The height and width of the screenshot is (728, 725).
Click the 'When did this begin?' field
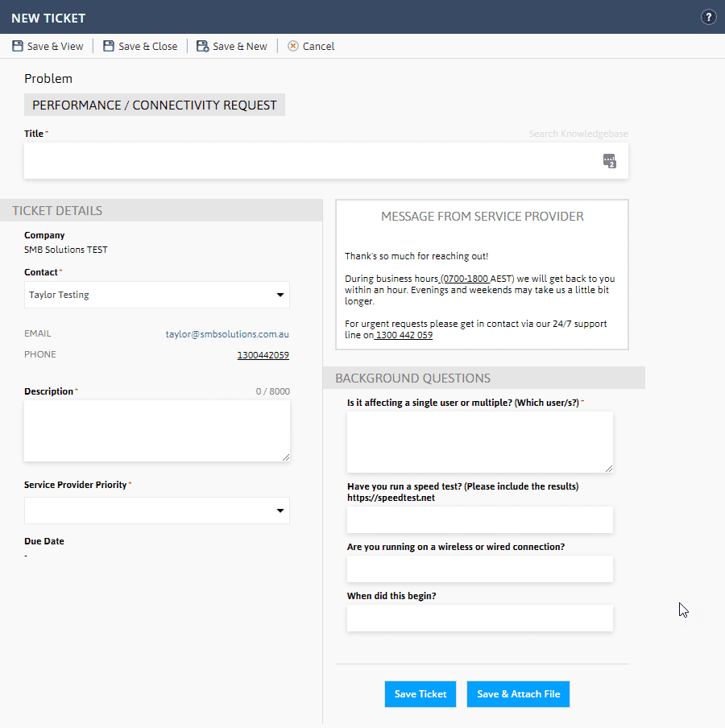coord(480,618)
